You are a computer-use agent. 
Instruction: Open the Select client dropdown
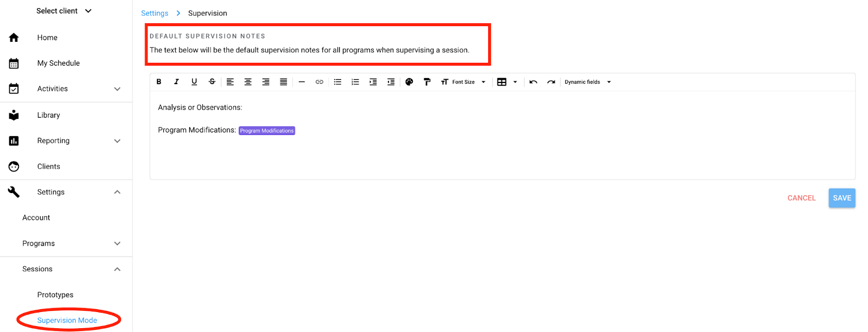64,11
